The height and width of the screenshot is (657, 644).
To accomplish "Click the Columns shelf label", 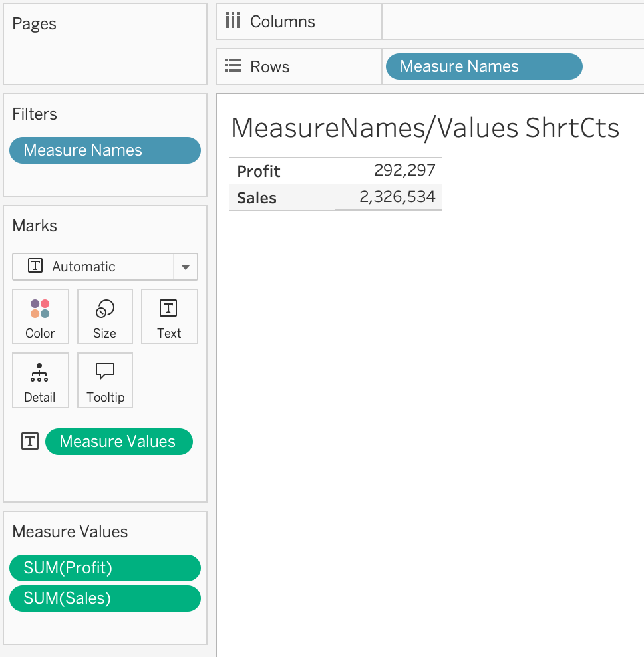I will pos(283,21).
